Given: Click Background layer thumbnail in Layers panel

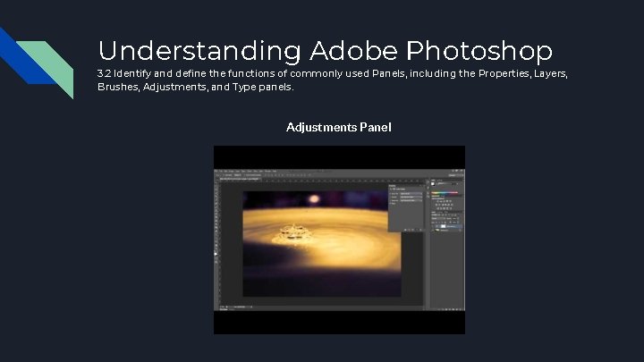Looking at the screenshot, I should [437, 231].
